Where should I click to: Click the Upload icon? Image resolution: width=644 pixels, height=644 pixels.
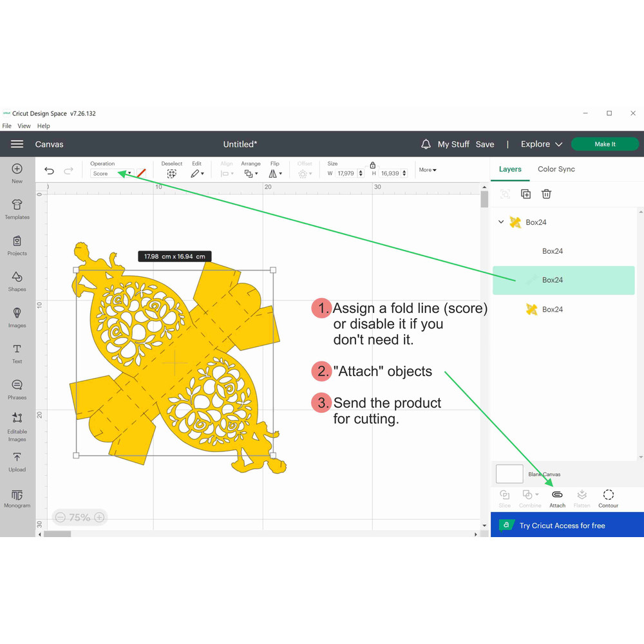click(17, 460)
